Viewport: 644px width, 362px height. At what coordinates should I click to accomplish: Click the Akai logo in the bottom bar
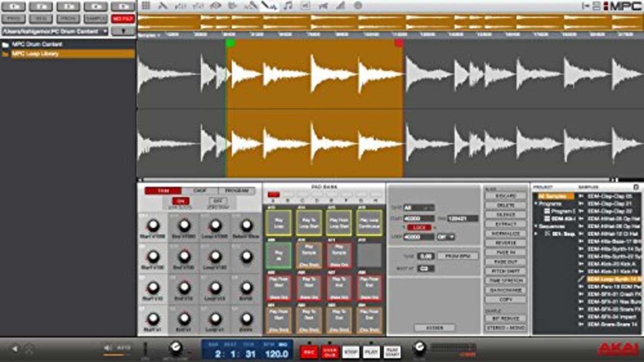619,349
